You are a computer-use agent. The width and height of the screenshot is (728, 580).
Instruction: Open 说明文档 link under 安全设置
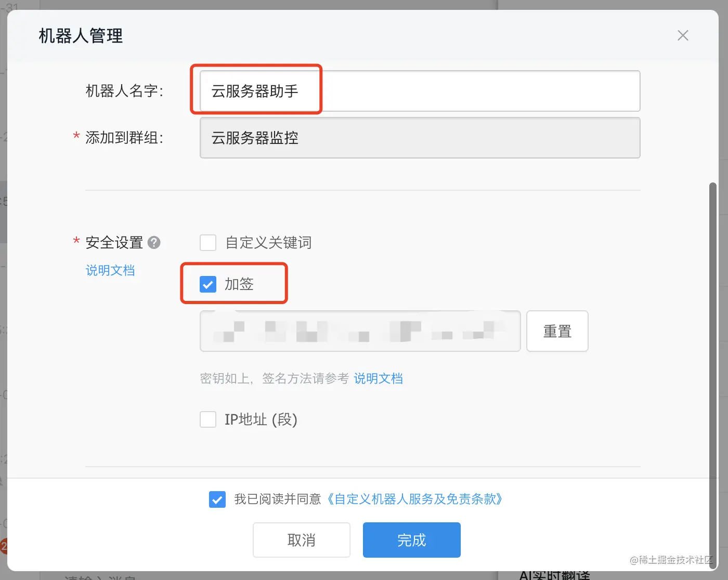click(110, 270)
